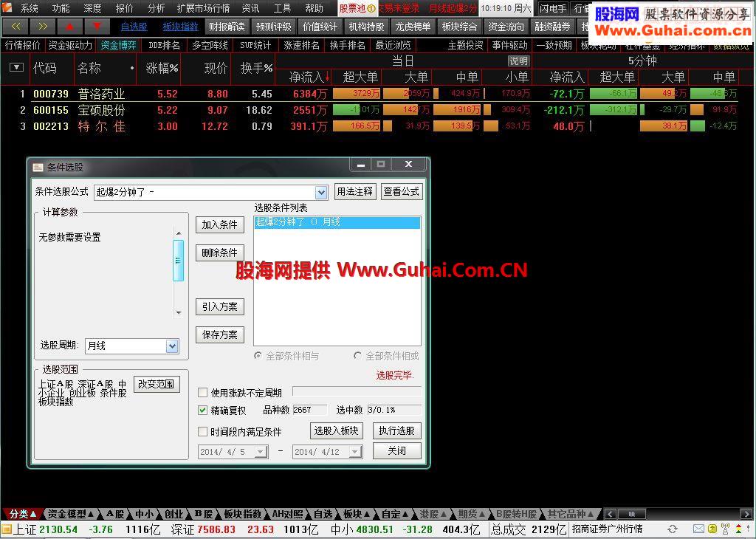
Task: Open the 龙虎榜单 toolbar button
Action: click(x=413, y=27)
